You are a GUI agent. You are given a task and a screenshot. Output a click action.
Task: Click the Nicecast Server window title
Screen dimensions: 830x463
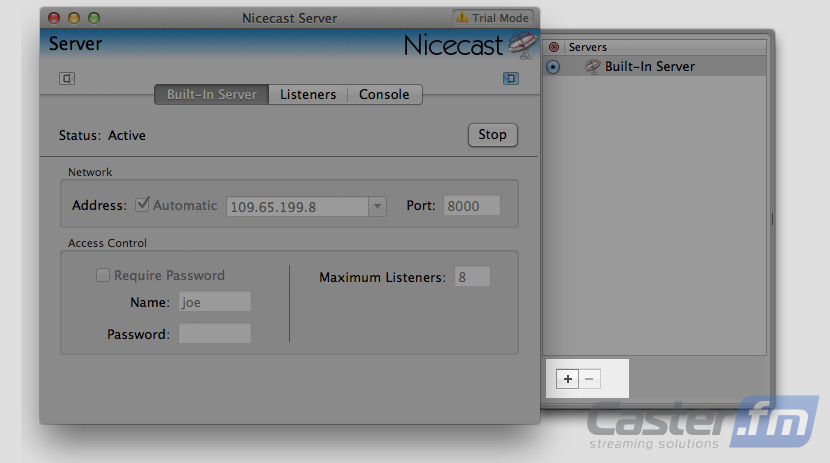tap(290, 18)
